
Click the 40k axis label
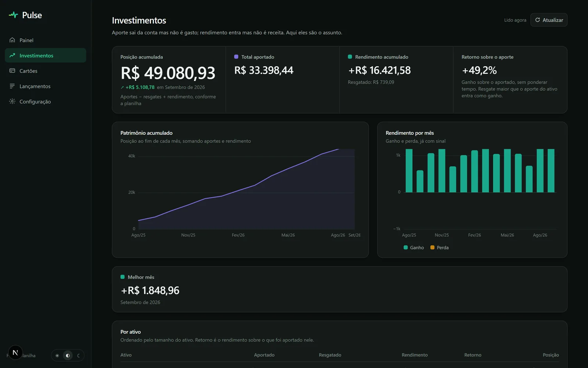[132, 156]
